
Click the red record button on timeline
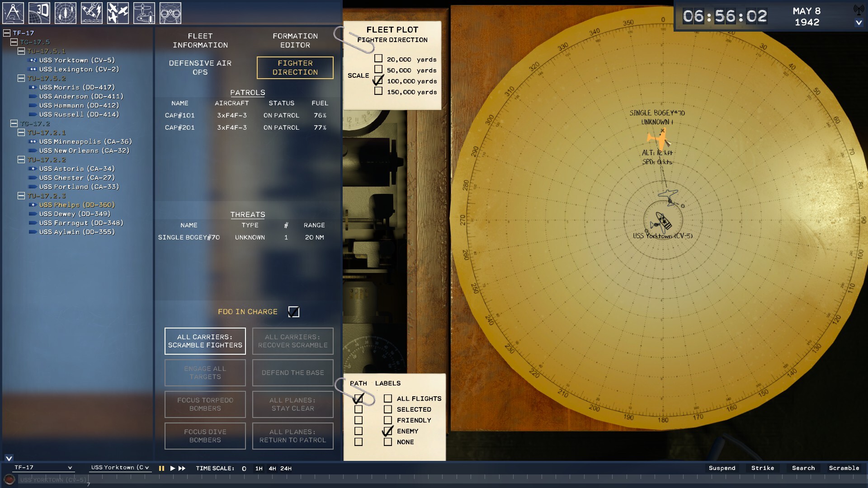pos(9,479)
